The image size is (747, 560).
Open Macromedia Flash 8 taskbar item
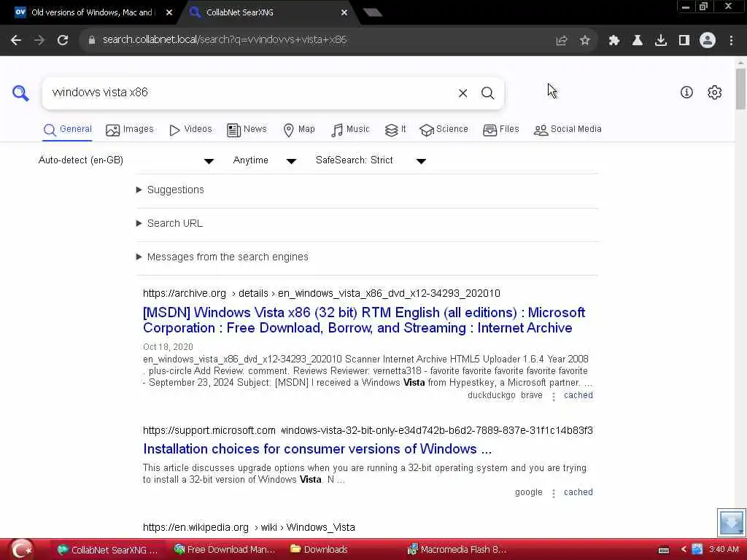[x=457, y=550]
